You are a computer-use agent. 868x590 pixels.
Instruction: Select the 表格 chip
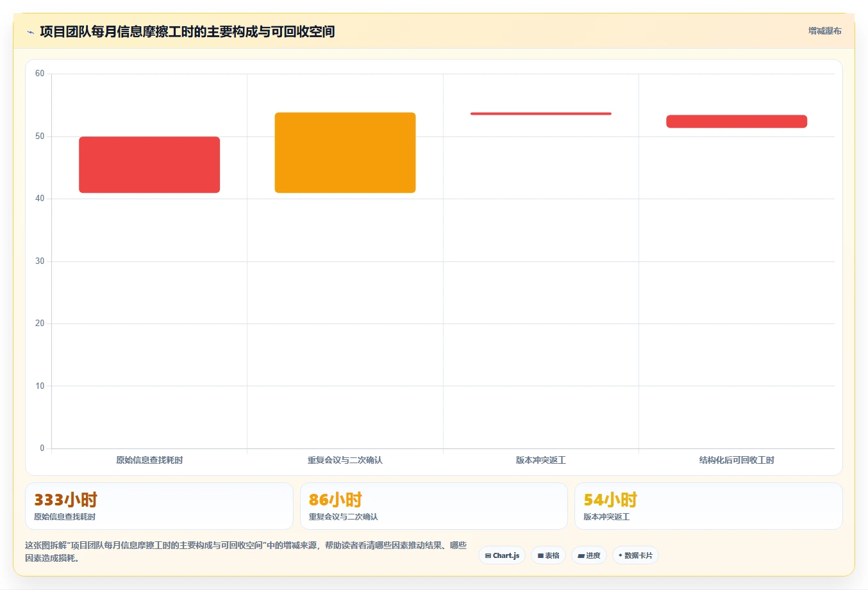coord(548,555)
